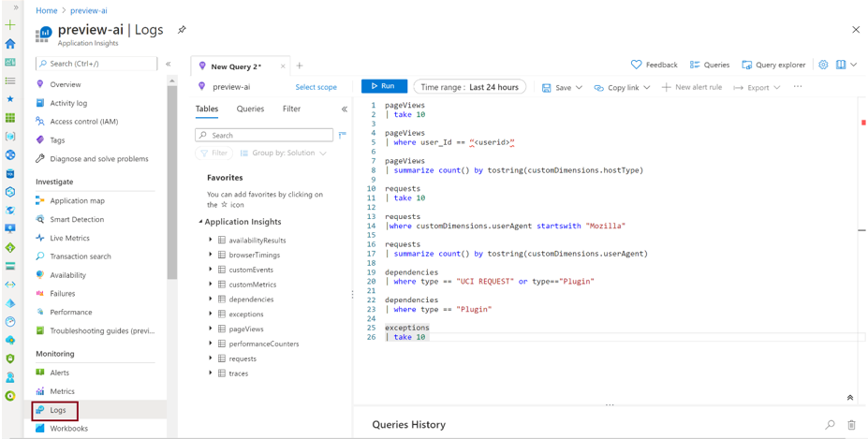Open the Queries button in top bar
The height and width of the screenshot is (439, 868).
point(710,65)
